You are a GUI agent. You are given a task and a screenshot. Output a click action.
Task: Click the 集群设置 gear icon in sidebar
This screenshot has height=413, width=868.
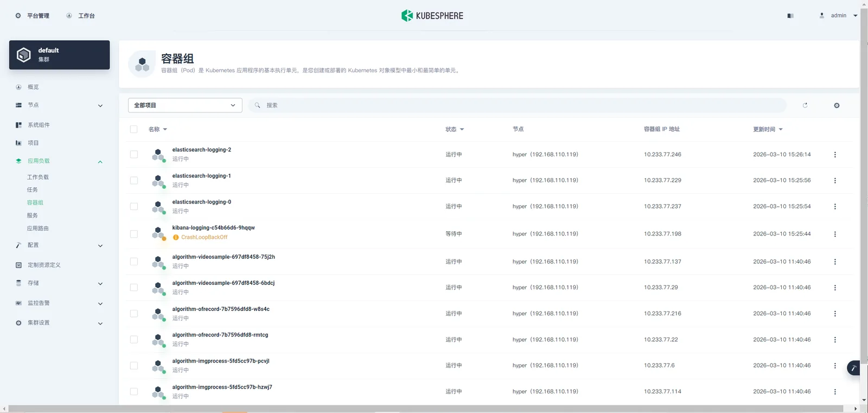[18, 323]
